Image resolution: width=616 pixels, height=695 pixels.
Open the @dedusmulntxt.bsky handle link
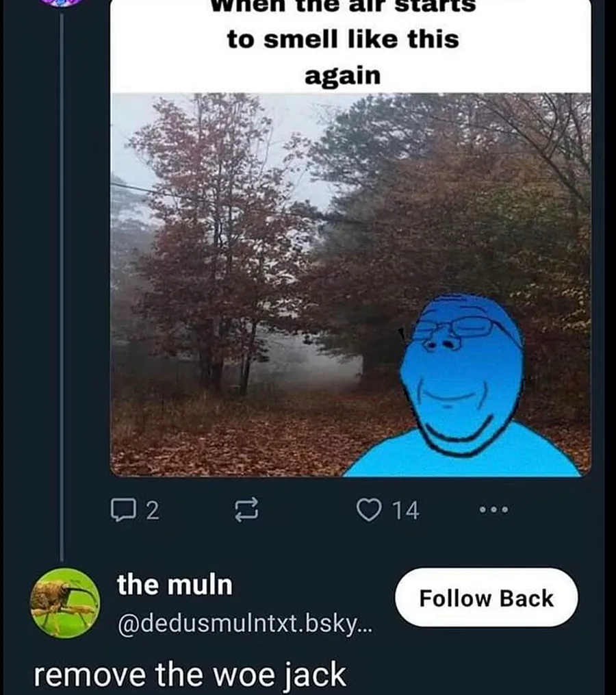245,624
